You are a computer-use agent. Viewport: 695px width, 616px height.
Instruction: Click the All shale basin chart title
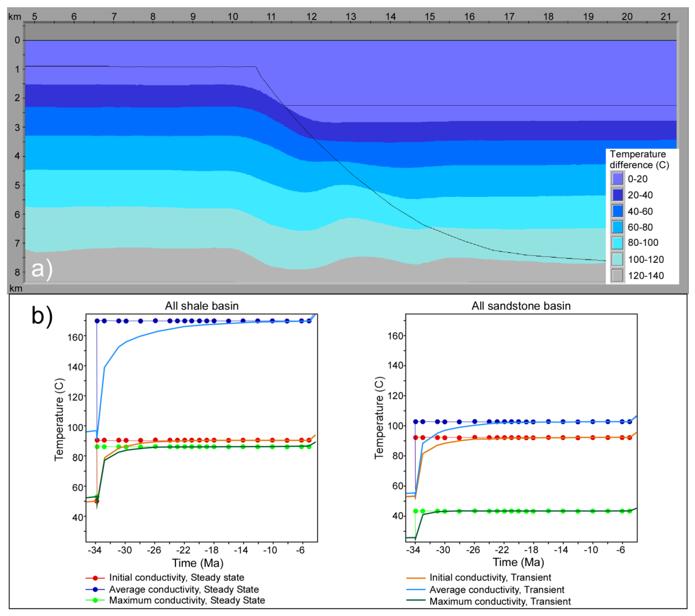pos(202,306)
